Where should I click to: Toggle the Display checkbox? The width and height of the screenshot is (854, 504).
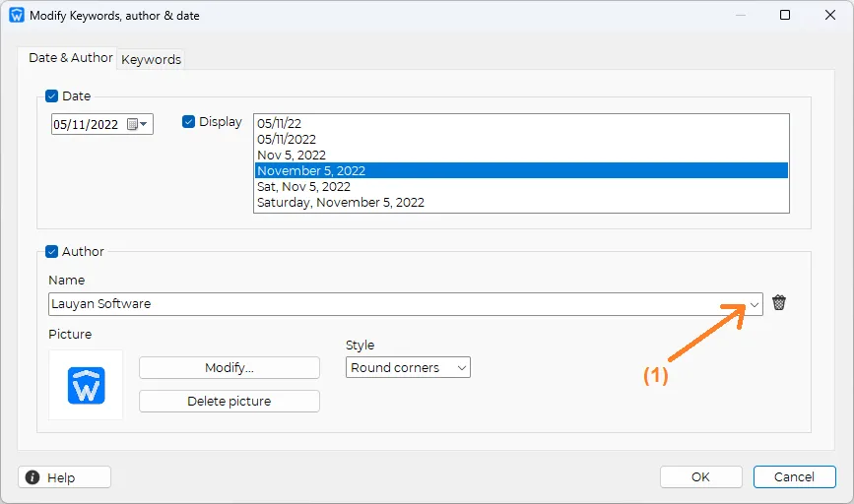[x=188, y=121]
